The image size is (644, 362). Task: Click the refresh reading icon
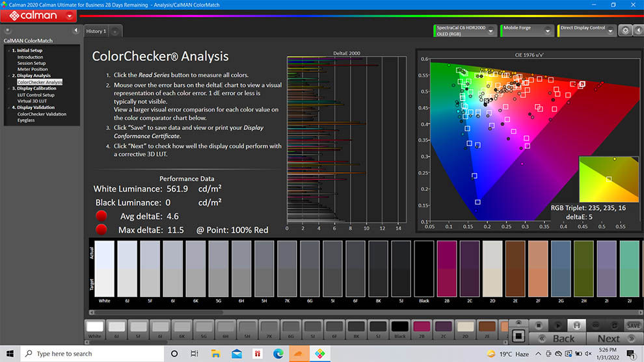click(615, 326)
